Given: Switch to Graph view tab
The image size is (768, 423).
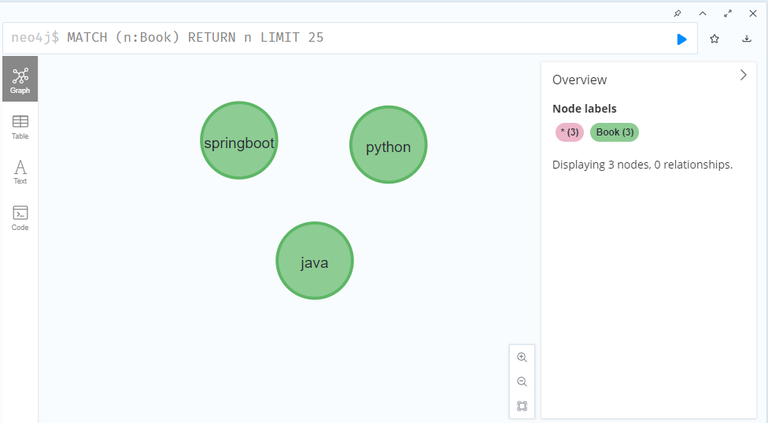Looking at the screenshot, I should coord(20,79).
